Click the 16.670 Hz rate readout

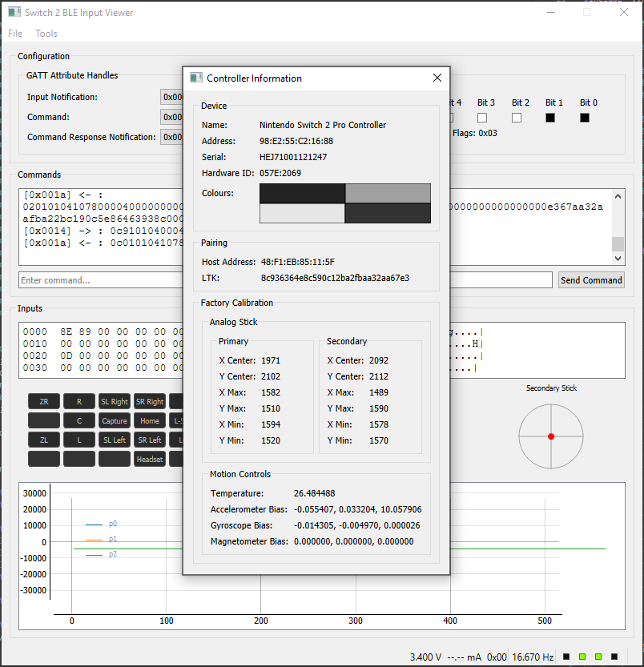pyautogui.click(x=533, y=657)
